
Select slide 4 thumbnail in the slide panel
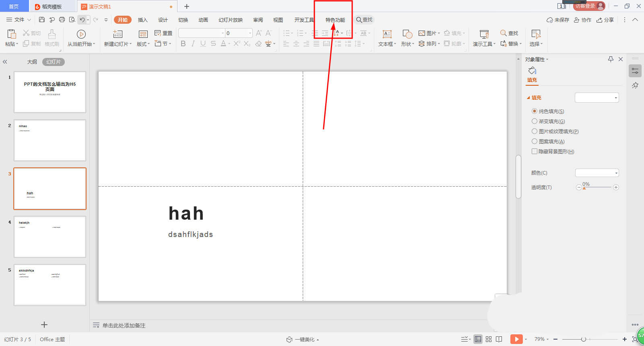[x=50, y=237]
